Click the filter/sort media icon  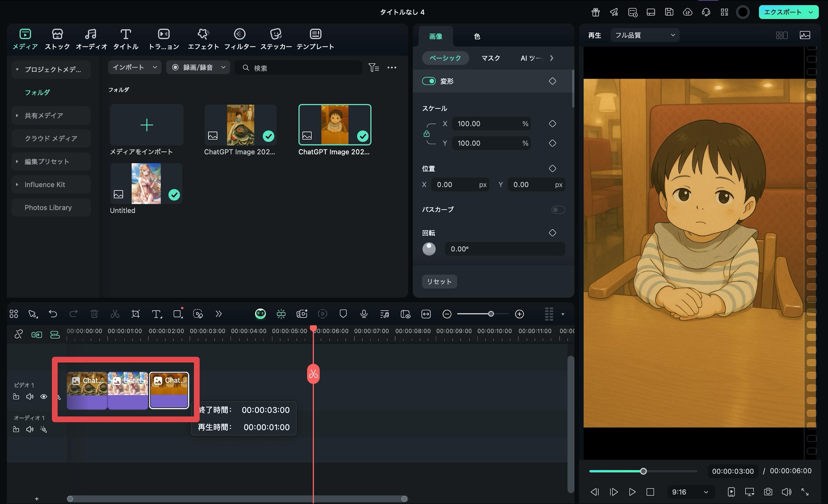tap(374, 68)
